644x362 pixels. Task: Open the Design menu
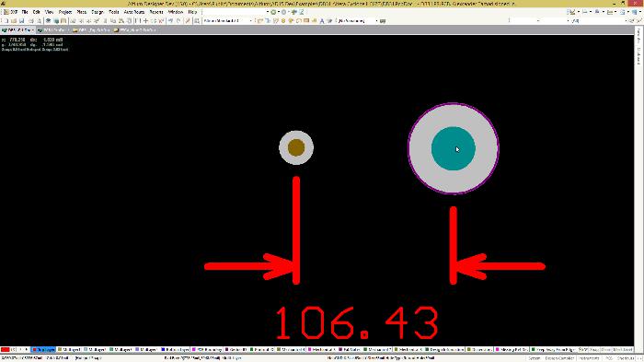(98, 12)
